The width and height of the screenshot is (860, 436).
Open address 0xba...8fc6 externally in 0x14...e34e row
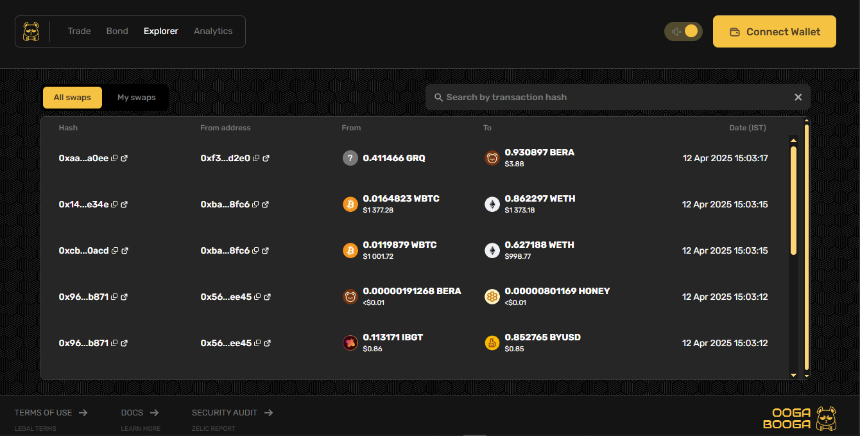point(265,204)
